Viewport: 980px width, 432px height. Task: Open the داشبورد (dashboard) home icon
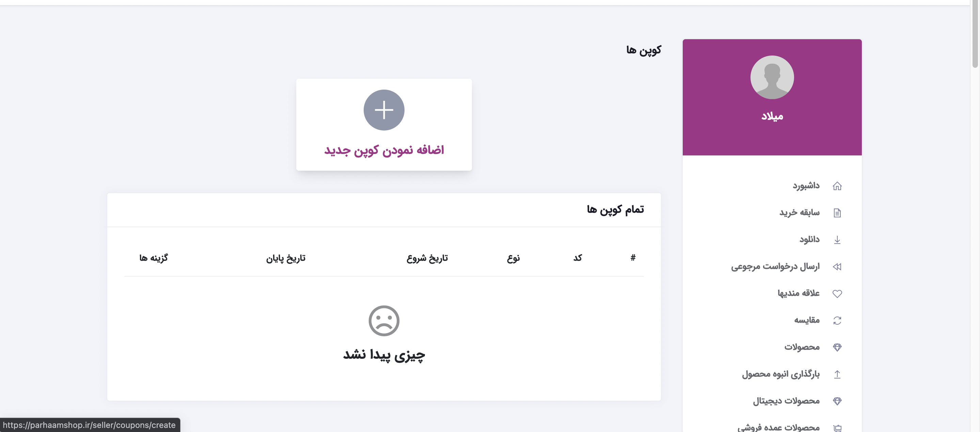838,186
